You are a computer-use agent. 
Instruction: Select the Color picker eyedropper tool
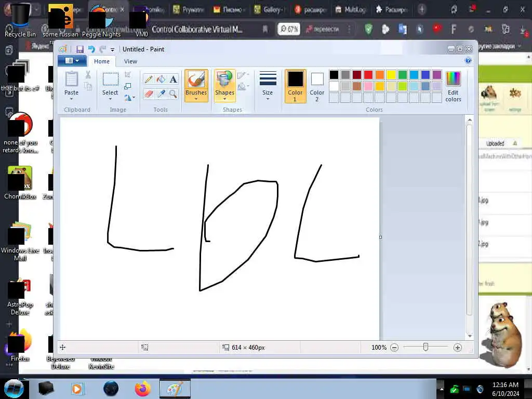point(161,94)
